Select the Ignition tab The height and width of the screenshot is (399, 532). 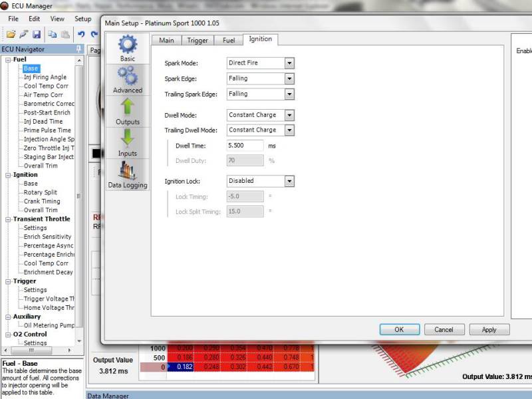coord(260,39)
